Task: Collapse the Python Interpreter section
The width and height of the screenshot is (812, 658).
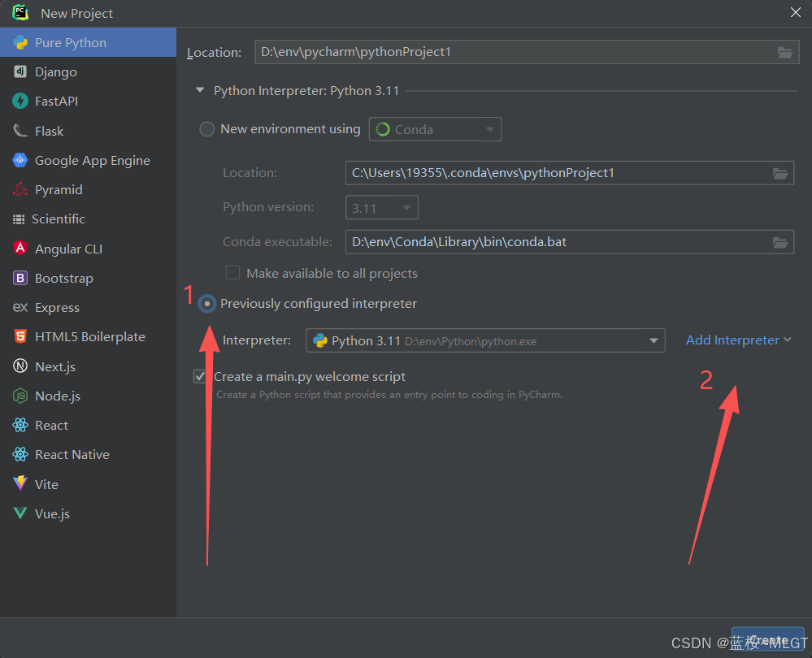Action: coord(200,90)
